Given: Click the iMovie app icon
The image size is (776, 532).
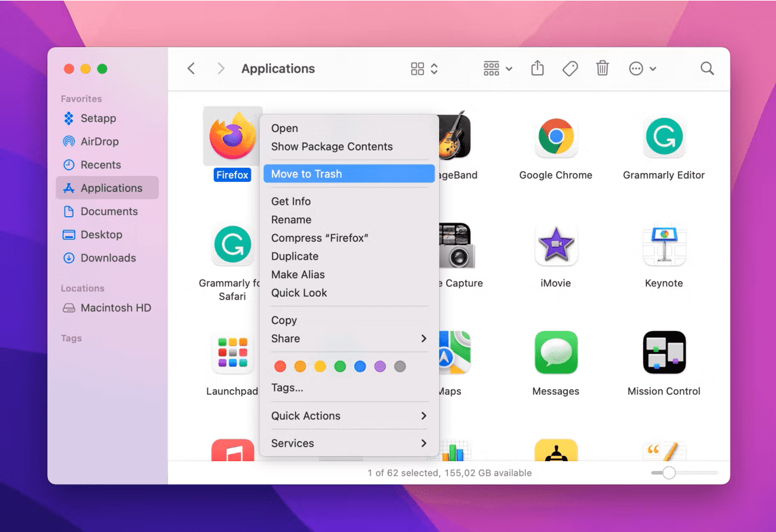Looking at the screenshot, I should (556, 244).
